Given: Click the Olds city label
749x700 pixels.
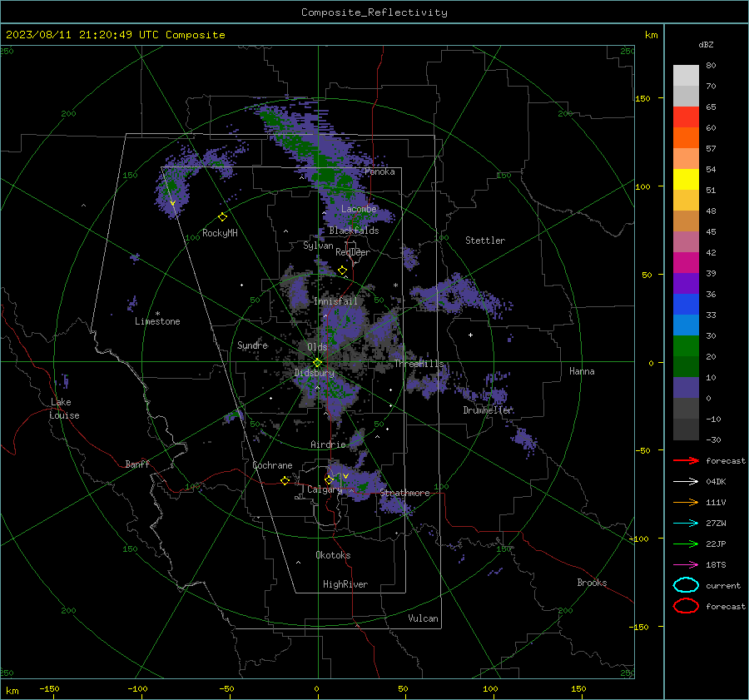Looking at the screenshot, I should click(x=317, y=347).
